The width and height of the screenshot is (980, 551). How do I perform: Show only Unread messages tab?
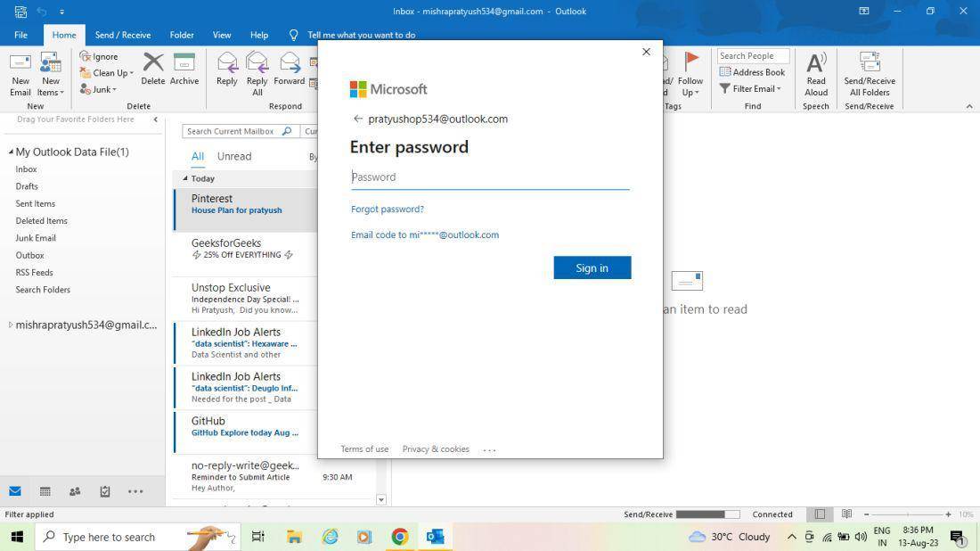(234, 156)
